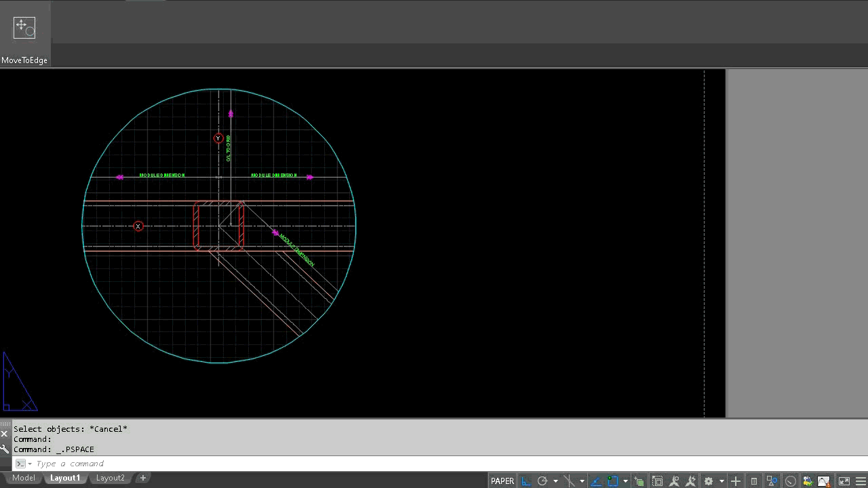The width and height of the screenshot is (868, 488).
Task: Open workspace switching gear icon
Action: pyautogui.click(x=709, y=481)
